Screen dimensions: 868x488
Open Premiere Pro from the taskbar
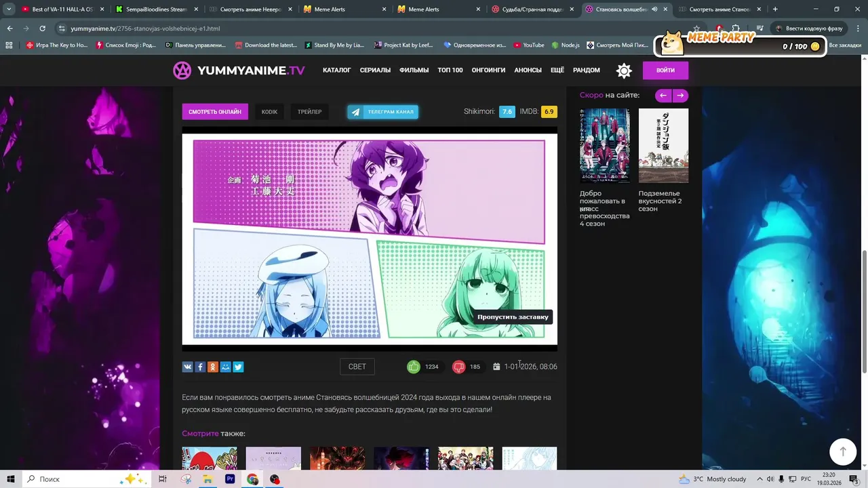pos(230,479)
